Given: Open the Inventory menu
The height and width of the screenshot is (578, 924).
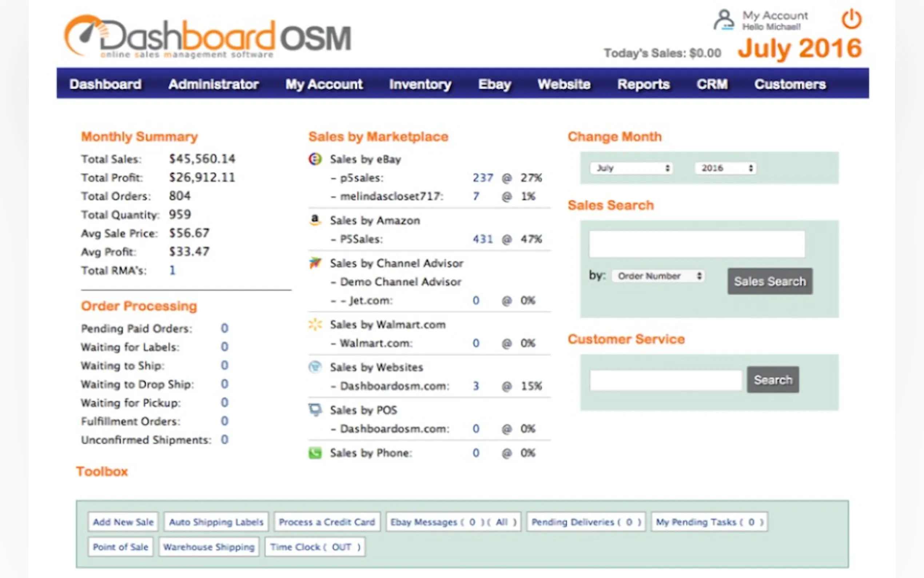Looking at the screenshot, I should pos(420,84).
